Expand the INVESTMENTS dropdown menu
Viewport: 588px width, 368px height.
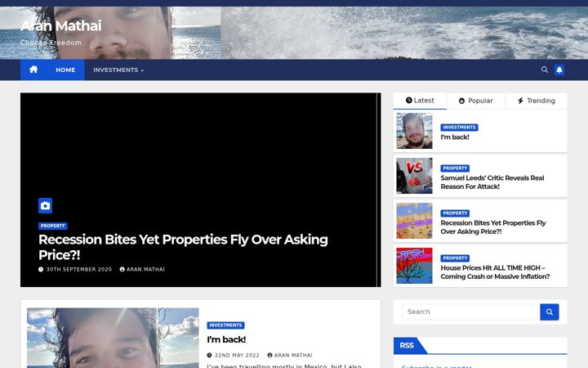point(118,70)
